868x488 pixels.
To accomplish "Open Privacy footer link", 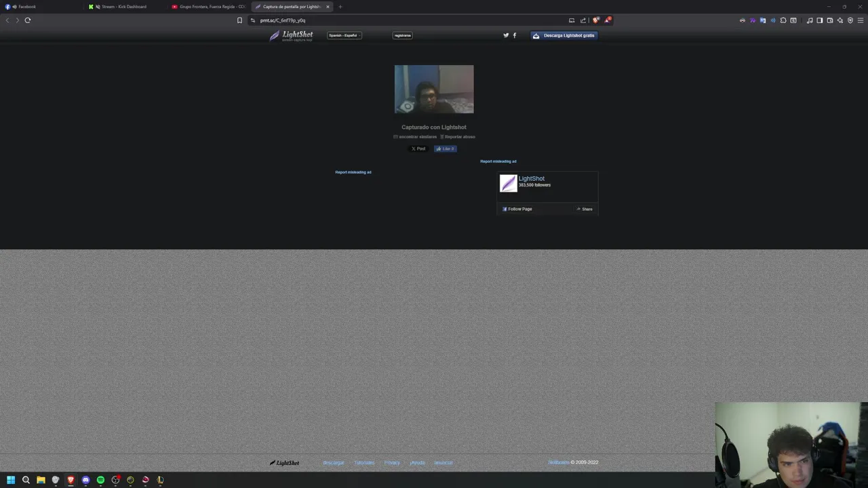I will (x=392, y=463).
